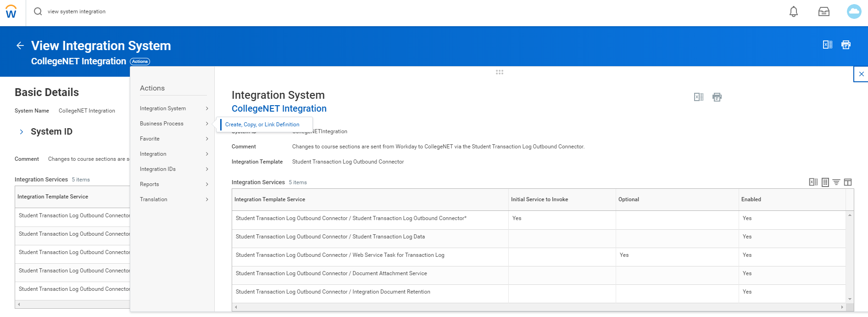Print page from the blue header
Image resolution: width=868 pixels, height=317 pixels.
[x=846, y=45]
